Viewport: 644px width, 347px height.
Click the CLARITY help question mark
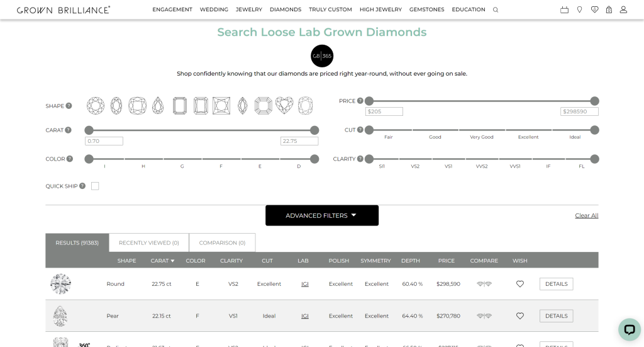360,159
